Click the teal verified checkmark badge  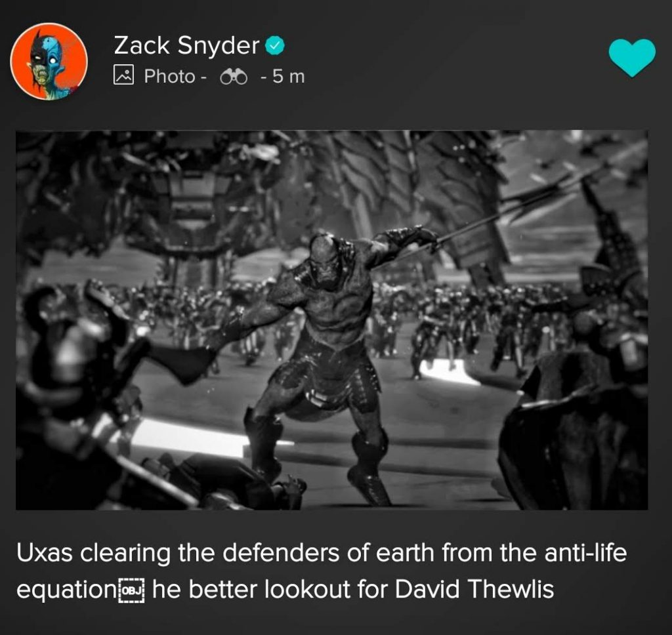click(275, 46)
